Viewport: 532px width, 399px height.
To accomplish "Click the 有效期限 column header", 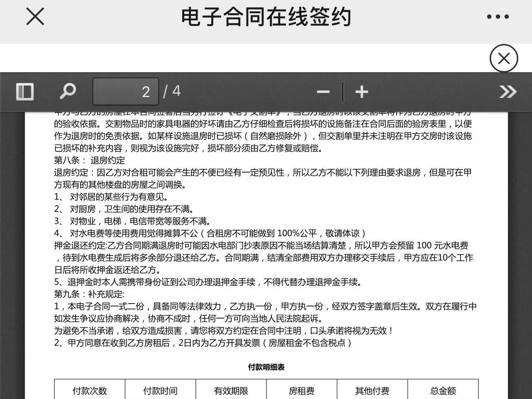I will [231, 391].
